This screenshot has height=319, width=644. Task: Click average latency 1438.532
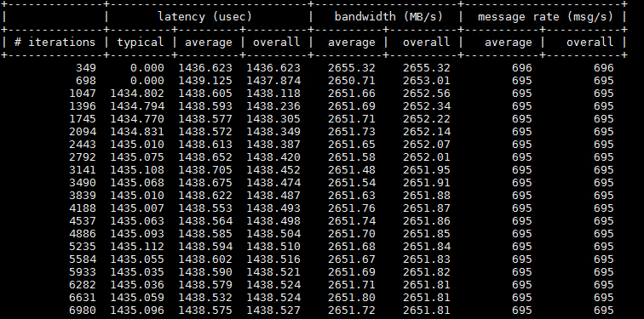(x=205, y=297)
